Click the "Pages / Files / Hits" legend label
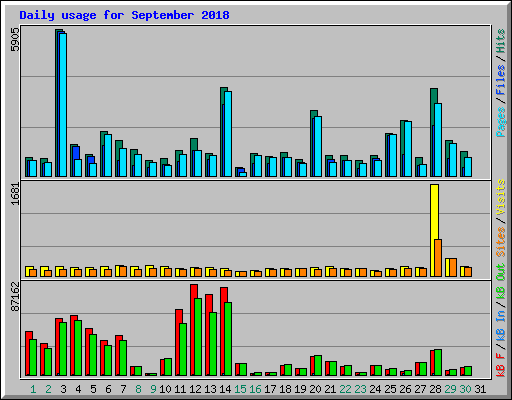Screen dimensions: 512x400 [x=500, y=83]
